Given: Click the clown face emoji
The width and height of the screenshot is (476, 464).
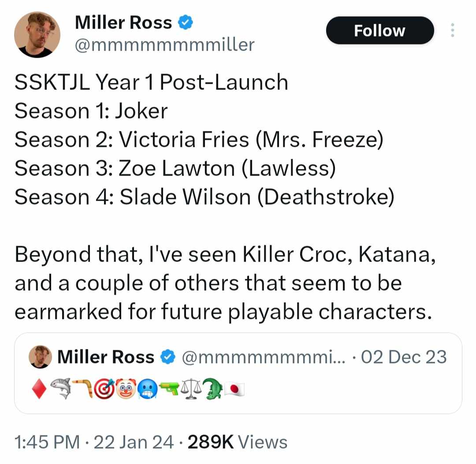Looking at the screenshot, I should (x=126, y=388).
